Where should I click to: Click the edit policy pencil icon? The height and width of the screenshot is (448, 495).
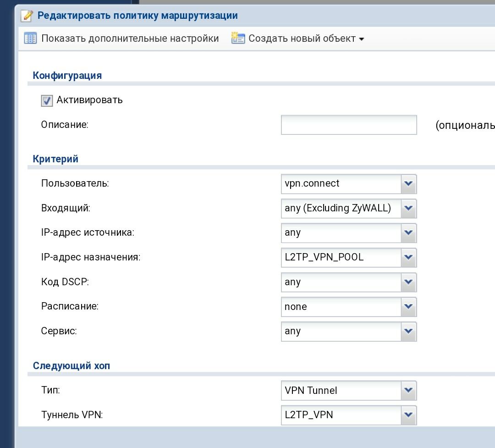coord(27,16)
